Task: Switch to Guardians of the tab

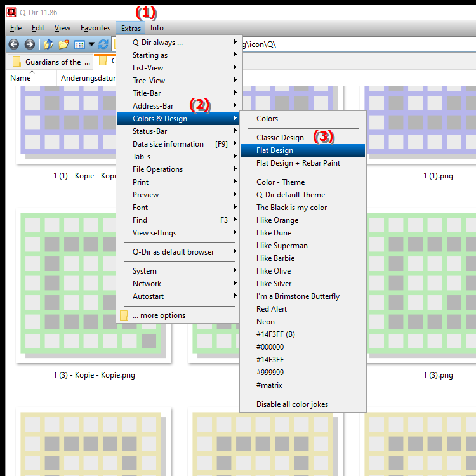Action: coord(50,62)
